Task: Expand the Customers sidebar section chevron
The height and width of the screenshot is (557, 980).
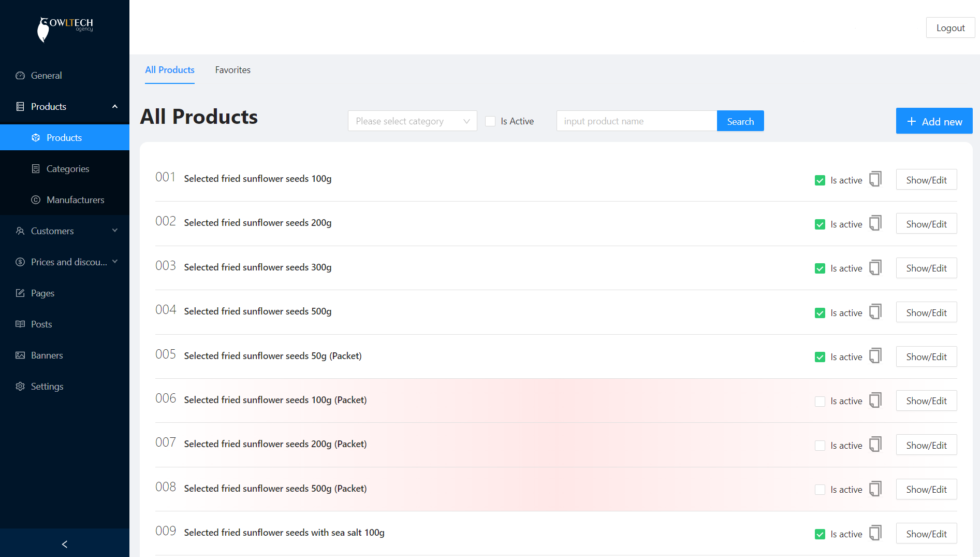Action: pos(115,231)
